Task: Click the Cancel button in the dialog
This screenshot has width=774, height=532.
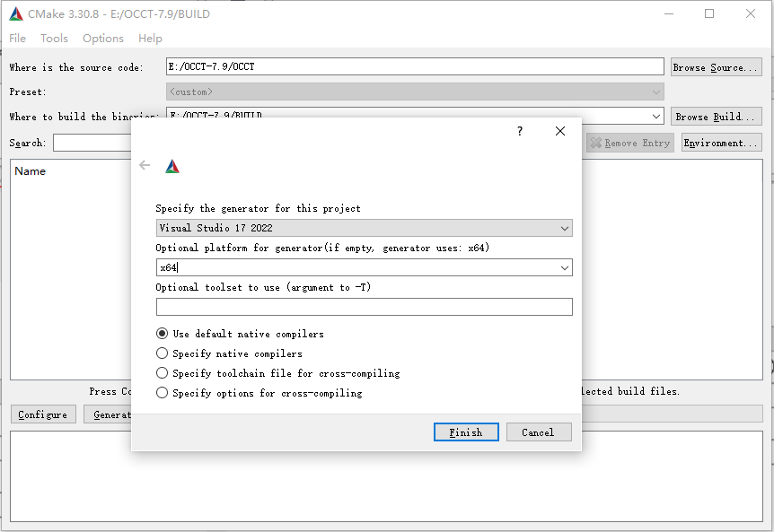Action: click(x=539, y=432)
